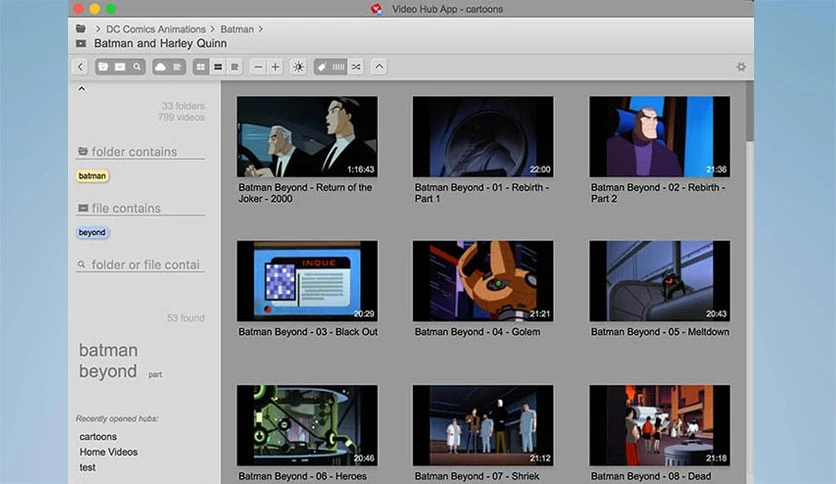Screen dimensions: 836x484
Task: Open Batman Beyond 05 Meltdown thumbnail
Action: coord(660,281)
